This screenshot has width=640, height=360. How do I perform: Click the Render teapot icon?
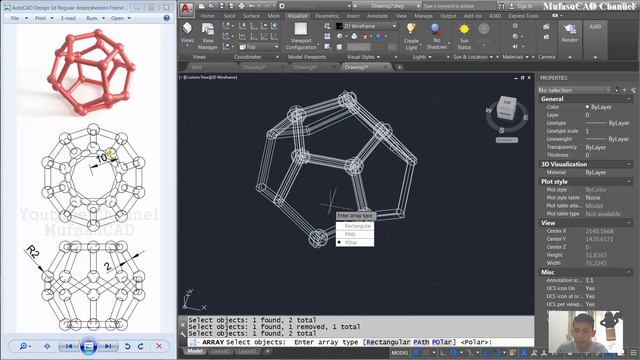pyautogui.click(x=570, y=29)
